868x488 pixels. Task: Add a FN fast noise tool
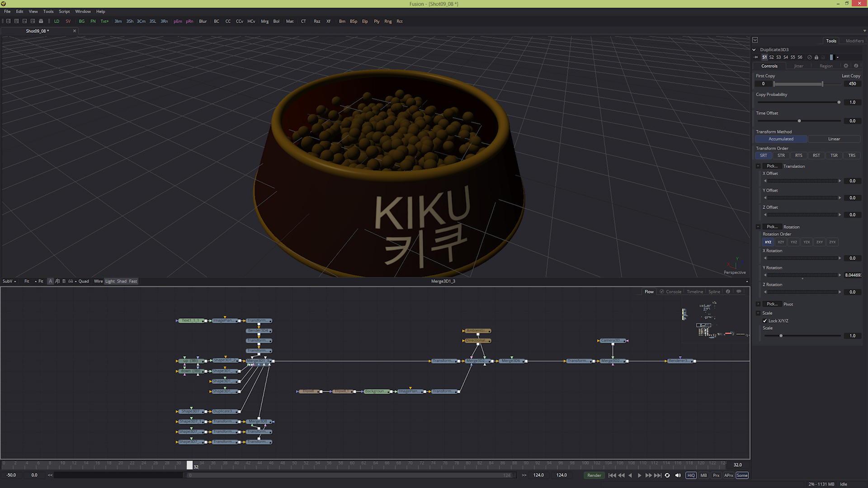[93, 21]
